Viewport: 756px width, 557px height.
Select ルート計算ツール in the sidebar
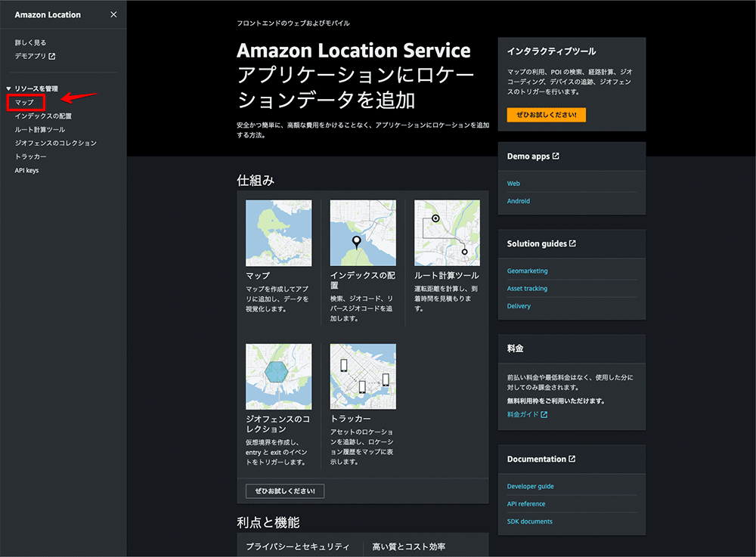[x=39, y=129]
